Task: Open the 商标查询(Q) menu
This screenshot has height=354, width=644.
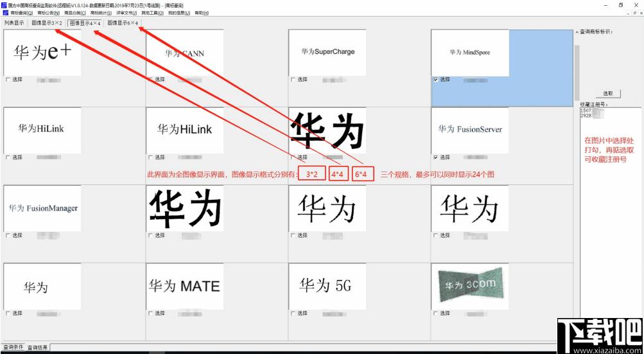Action: (x=22, y=13)
